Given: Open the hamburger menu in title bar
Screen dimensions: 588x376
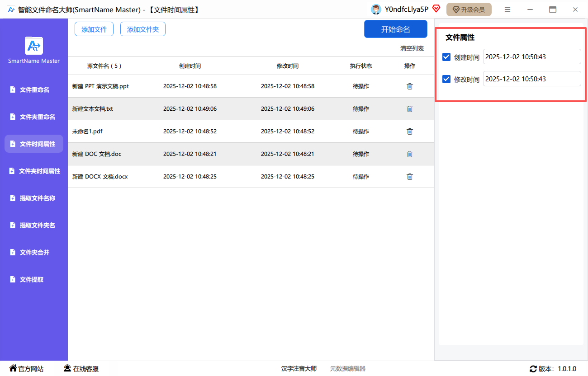Looking at the screenshot, I should [507, 9].
